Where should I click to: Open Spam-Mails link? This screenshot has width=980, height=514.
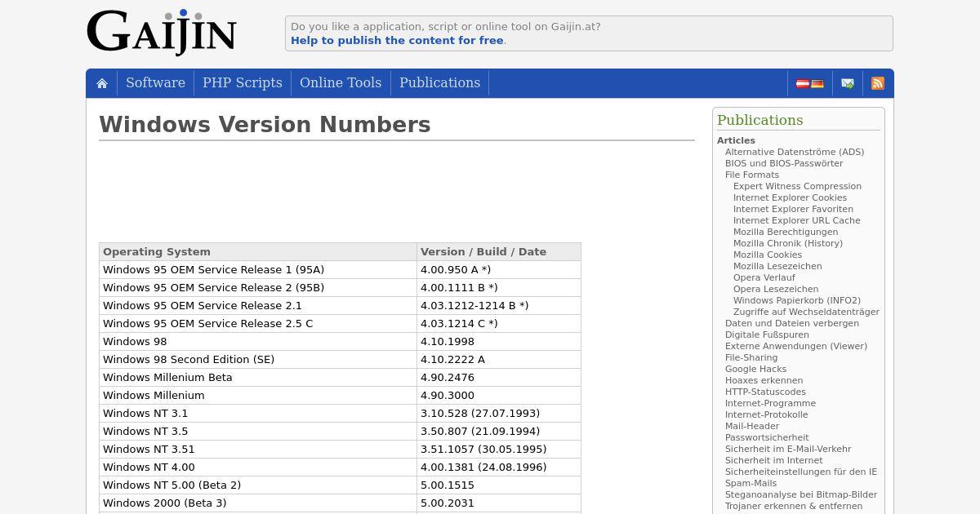pos(751,483)
